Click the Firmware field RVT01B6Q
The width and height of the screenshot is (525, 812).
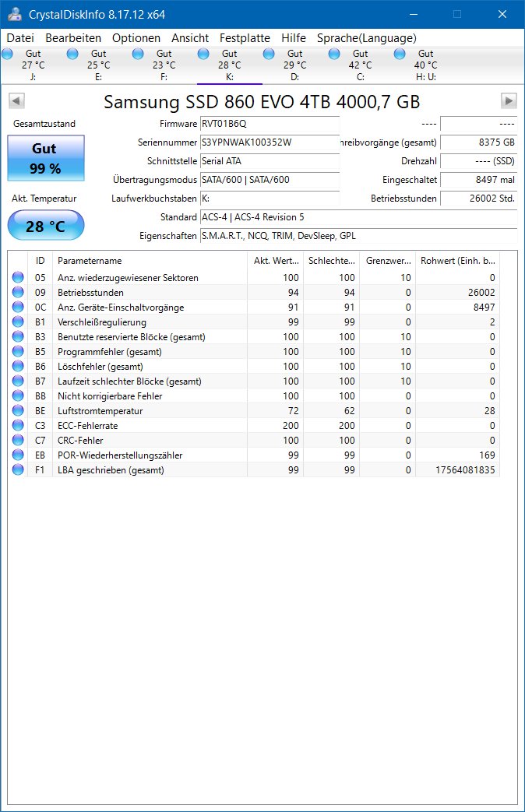270,124
